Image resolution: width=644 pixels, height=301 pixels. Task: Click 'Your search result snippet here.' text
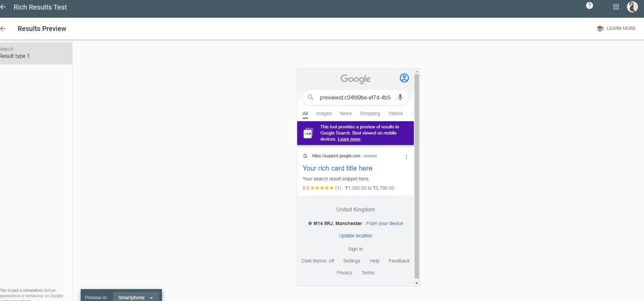pyautogui.click(x=336, y=179)
